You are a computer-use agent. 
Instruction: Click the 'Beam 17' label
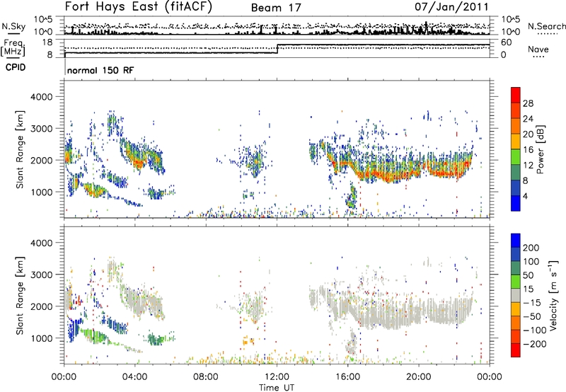pyautogui.click(x=276, y=8)
